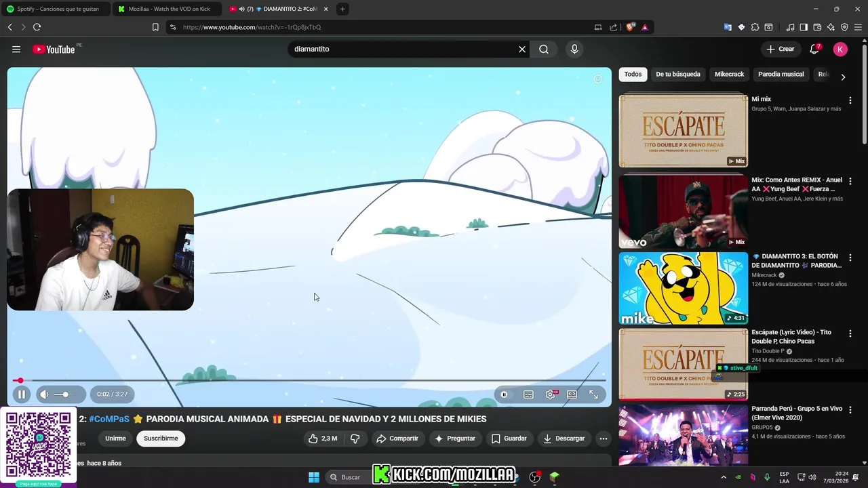Screen dimensions: 868x488
Task: Open the Google Translate extension
Action: coord(728,27)
